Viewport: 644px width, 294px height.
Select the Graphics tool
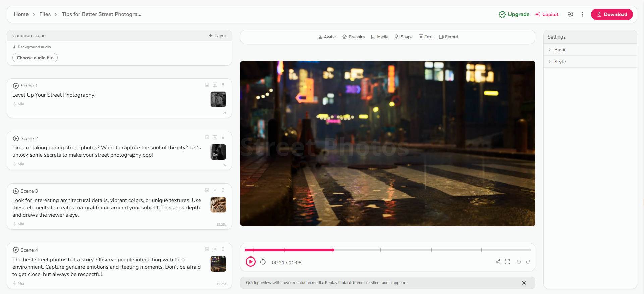(x=354, y=37)
